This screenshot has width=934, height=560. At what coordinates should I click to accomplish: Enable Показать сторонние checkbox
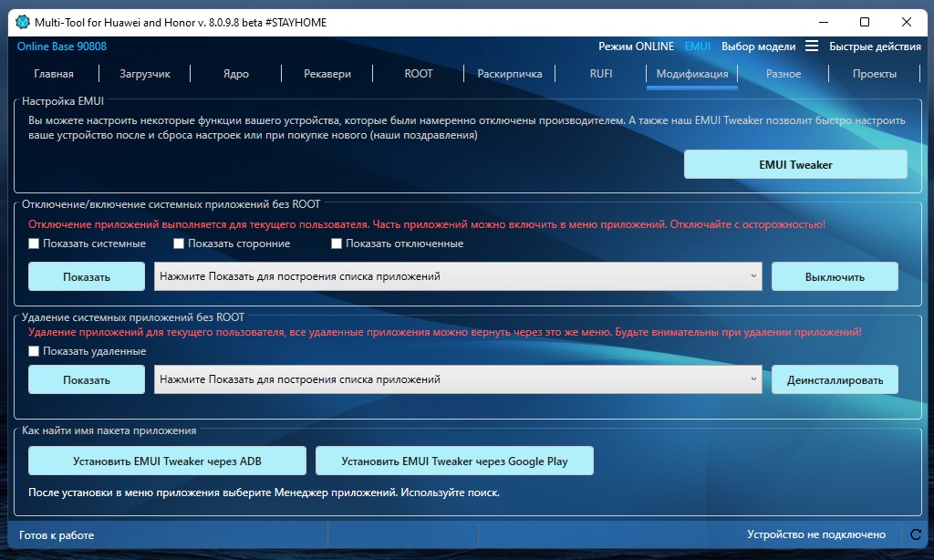click(179, 244)
